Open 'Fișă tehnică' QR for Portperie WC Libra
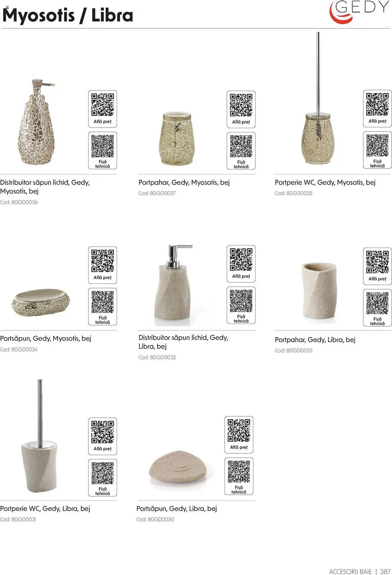Viewport: 392px width, 575px height. click(x=103, y=478)
